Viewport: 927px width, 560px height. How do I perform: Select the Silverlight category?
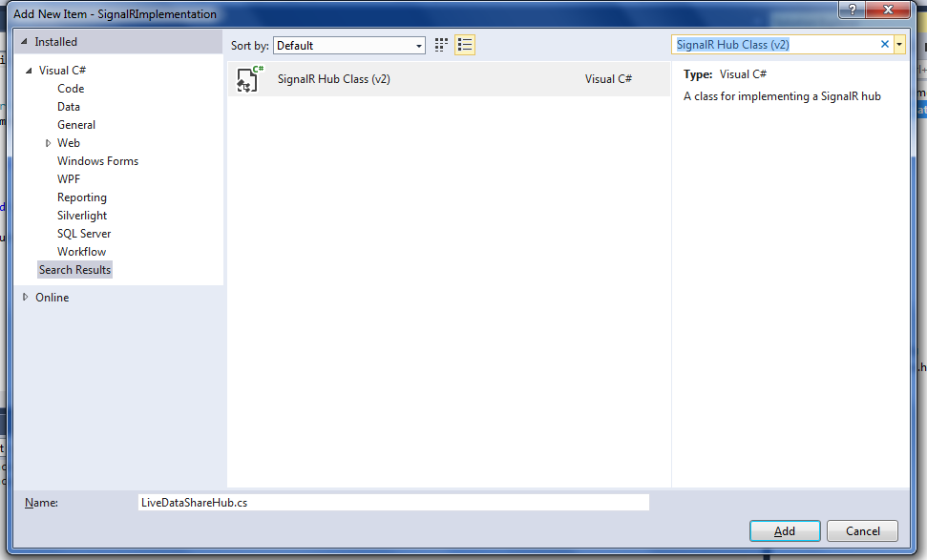pos(82,216)
